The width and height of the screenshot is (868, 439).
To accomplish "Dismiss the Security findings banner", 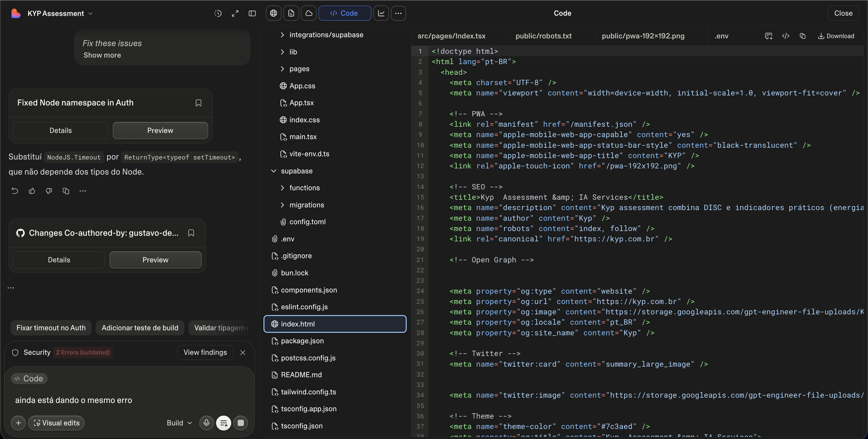I will [243, 352].
